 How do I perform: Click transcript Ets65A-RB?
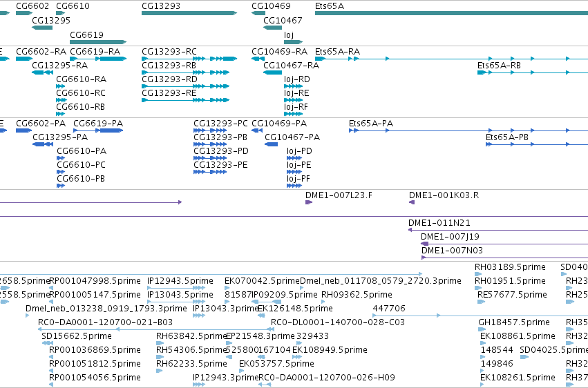499,65
